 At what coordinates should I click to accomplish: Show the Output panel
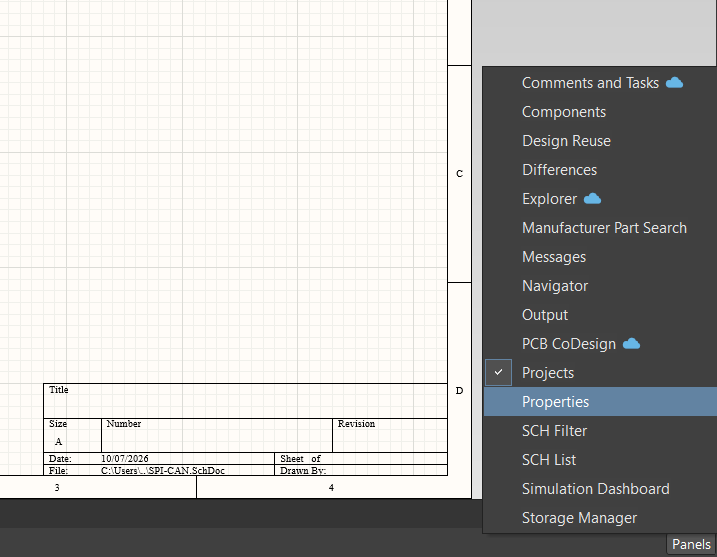(x=600, y=315)
